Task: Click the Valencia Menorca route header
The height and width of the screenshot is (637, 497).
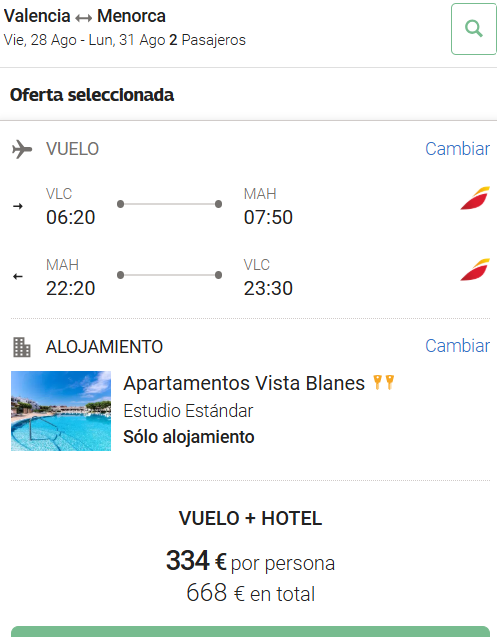Action: tap(85, 16)
